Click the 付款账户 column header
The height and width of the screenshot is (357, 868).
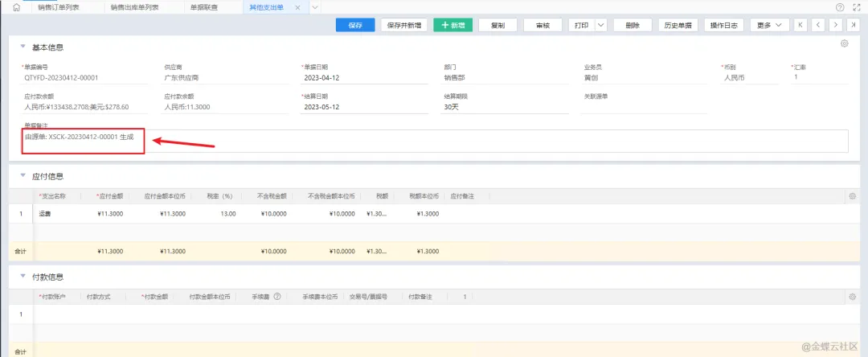pos(52,297)
